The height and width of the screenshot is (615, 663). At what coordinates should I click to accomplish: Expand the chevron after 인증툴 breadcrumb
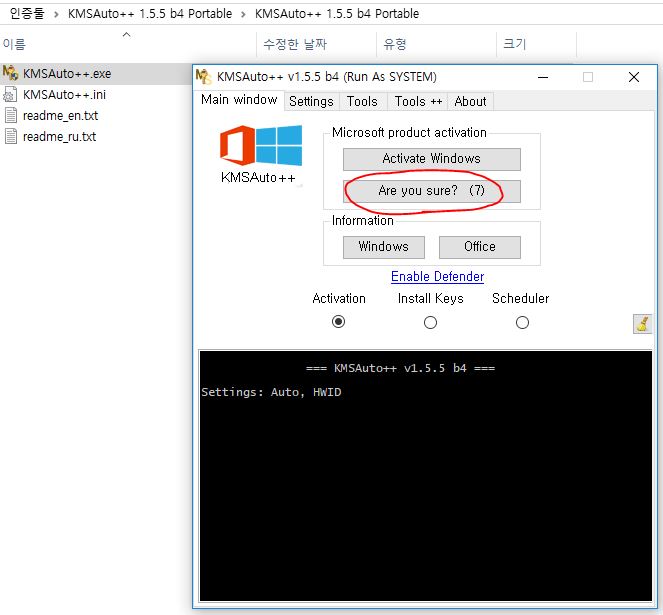click(x=56, y=14)
